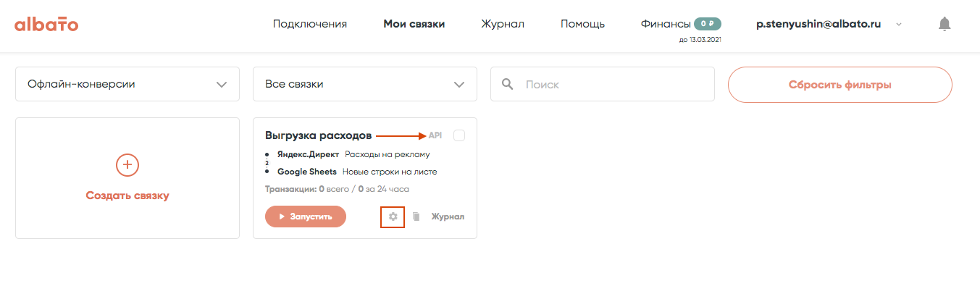This screenshot has width=980, height=294.
Task: Open the Журнал link on the card
Action: click(x=448, y=217)
